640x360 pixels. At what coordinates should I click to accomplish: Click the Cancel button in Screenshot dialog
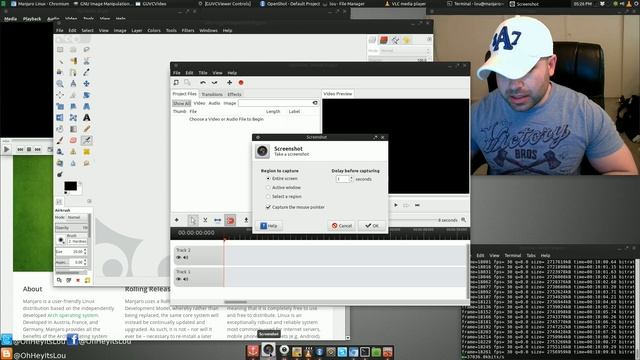(x=342, y=226)
